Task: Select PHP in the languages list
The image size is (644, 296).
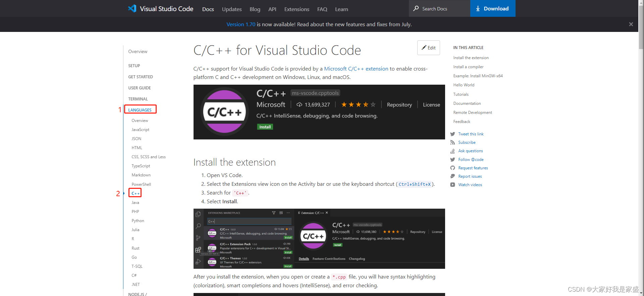Action: tap(136, 212)
